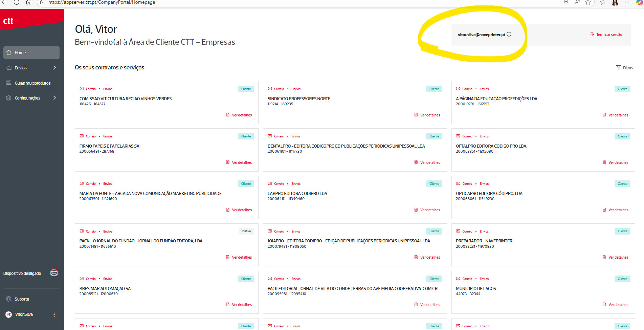The width and height of the screenshot is (644, 330).
Task: Click the Correio envelope icon on MARIA DA FONTE card
Action: [x=82, y=183]
